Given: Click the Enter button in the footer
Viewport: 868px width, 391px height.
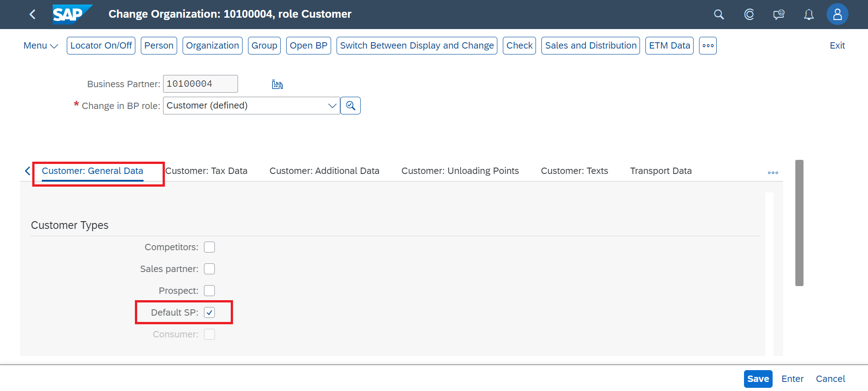Looking at the screenshot, I should click(x=793, y=379).
